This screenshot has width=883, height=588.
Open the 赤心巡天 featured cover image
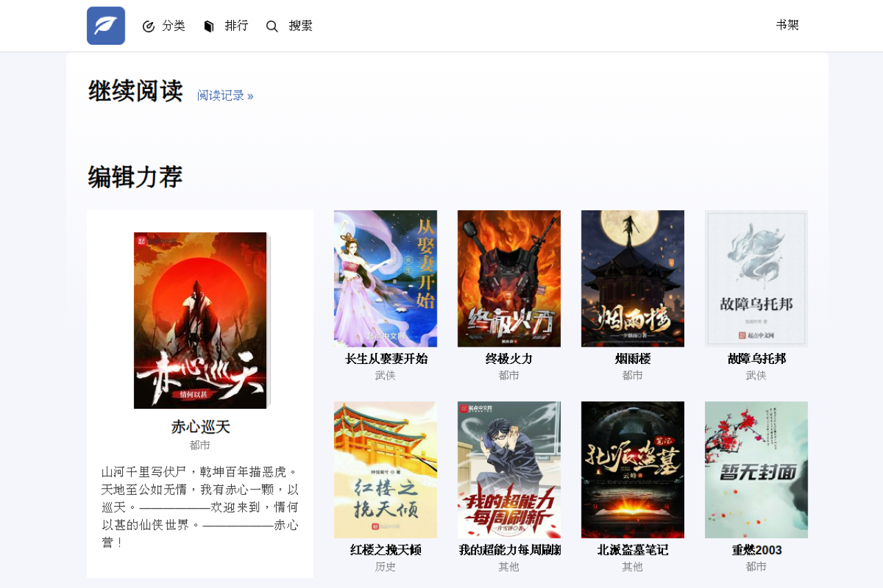point(201,321)
